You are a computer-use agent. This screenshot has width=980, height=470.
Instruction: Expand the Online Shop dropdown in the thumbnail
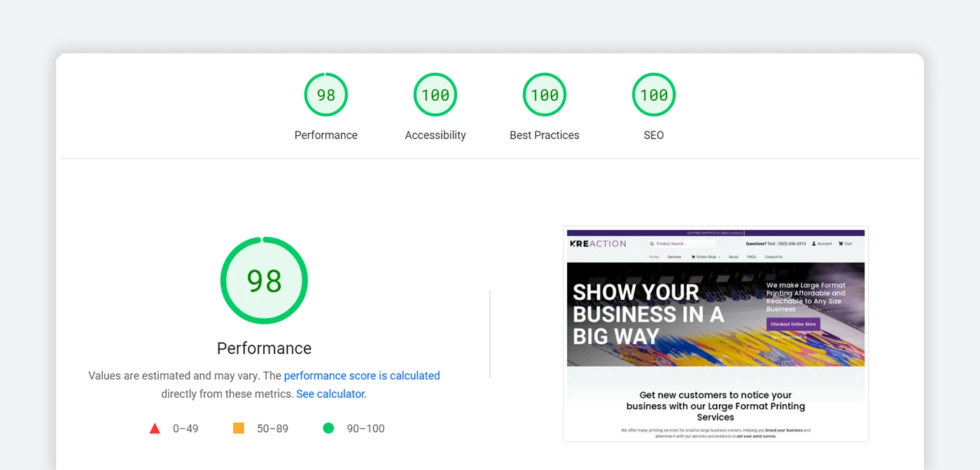coord(706,257)
